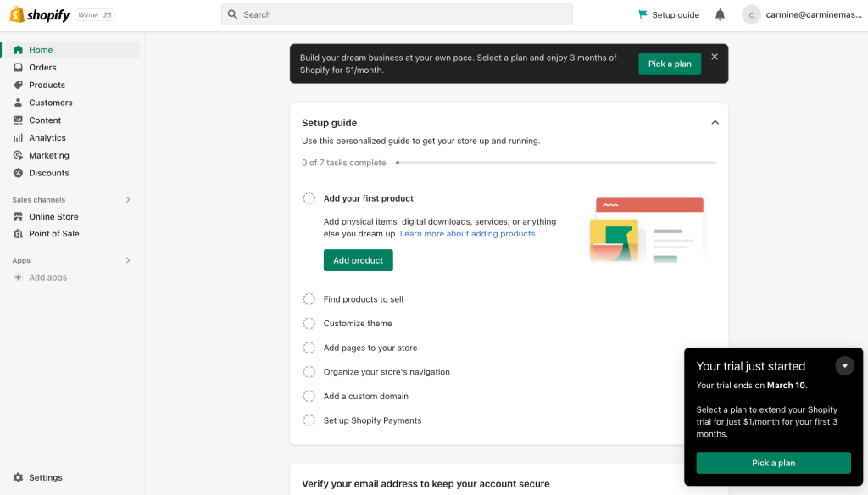Click the Add product button

click(x=359, y=260)
